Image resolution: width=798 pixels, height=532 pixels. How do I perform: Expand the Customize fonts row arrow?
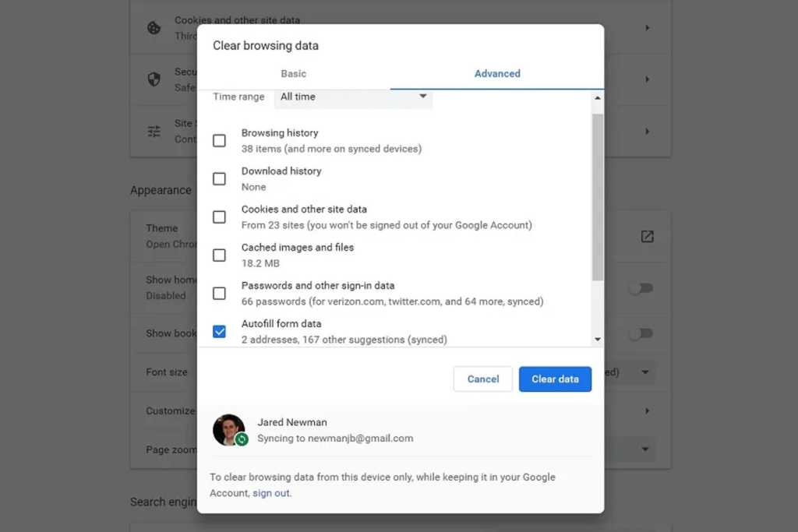pos(648,410)
